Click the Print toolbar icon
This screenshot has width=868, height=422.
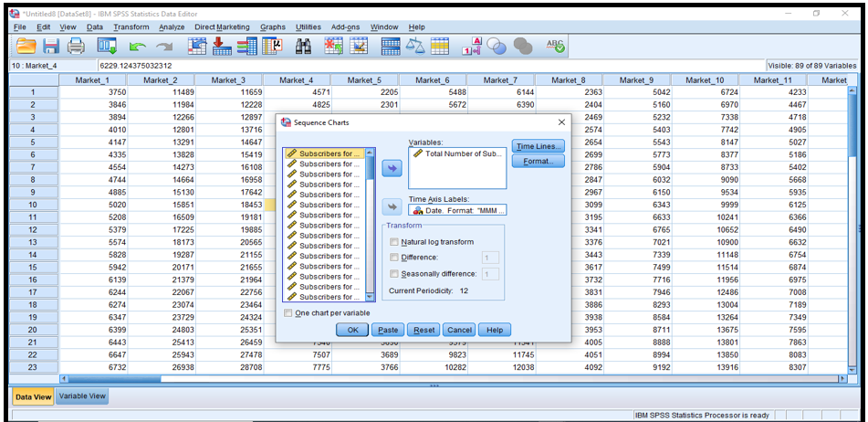(x=76, y=46)
